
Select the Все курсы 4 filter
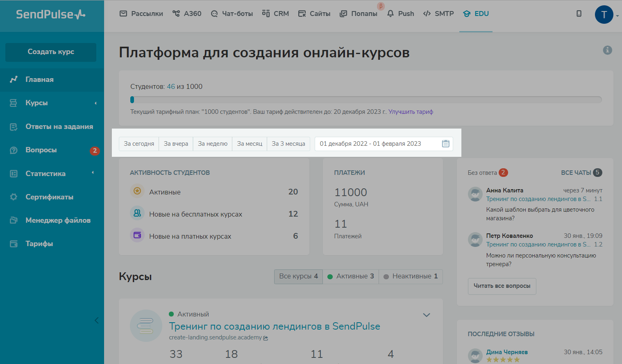(x=299, y=276)
